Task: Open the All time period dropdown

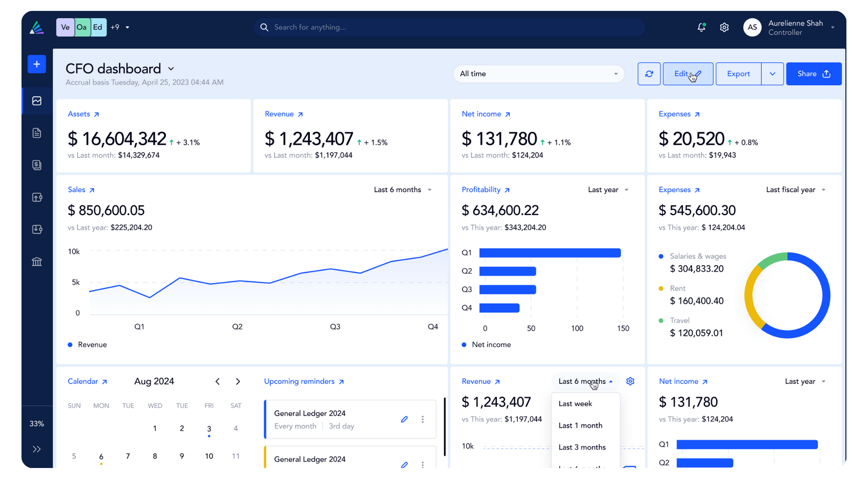Action: coord(538,74)
